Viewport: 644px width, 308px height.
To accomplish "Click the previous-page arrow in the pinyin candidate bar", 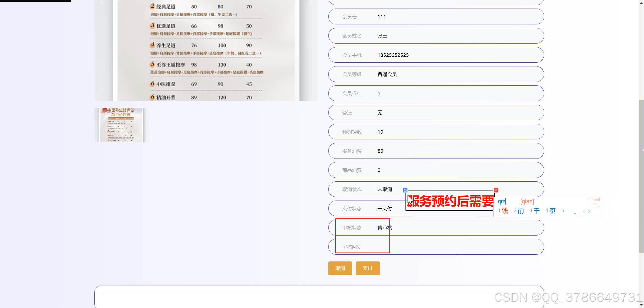I will point(583,211).
